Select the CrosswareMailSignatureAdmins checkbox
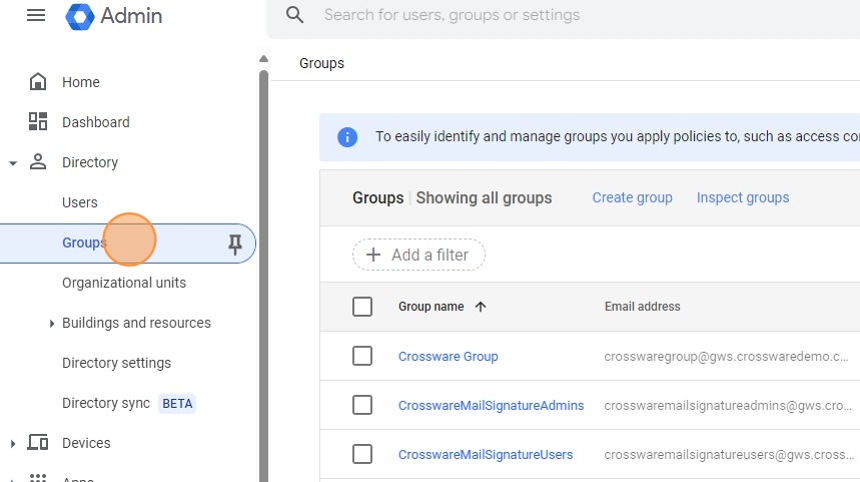The image size is (860, 482). click(362, 405)
